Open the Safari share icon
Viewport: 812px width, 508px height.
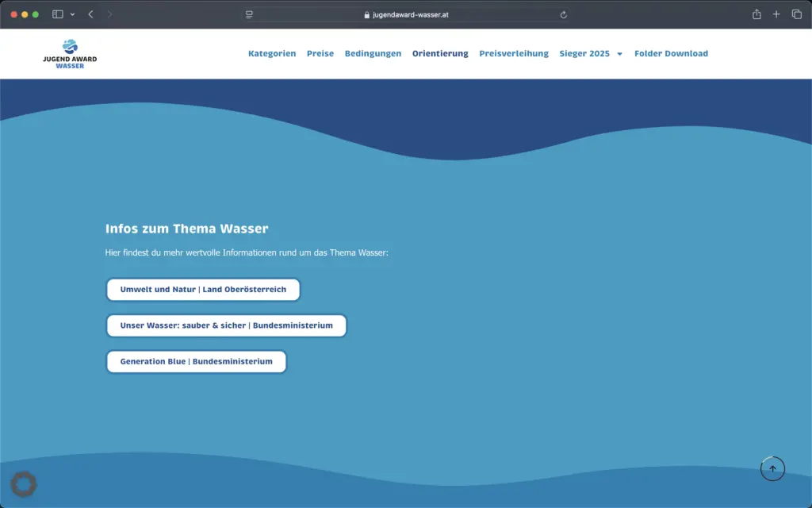point(756,13)
